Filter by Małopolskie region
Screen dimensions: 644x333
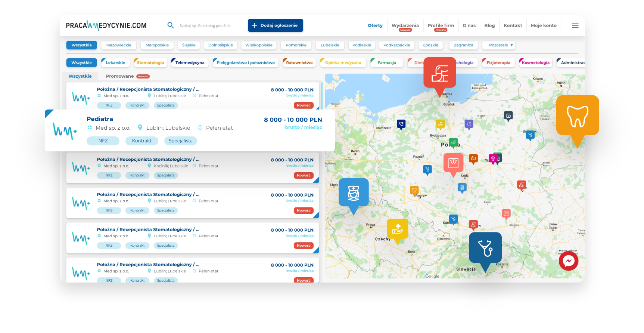[x=157, y=45]
